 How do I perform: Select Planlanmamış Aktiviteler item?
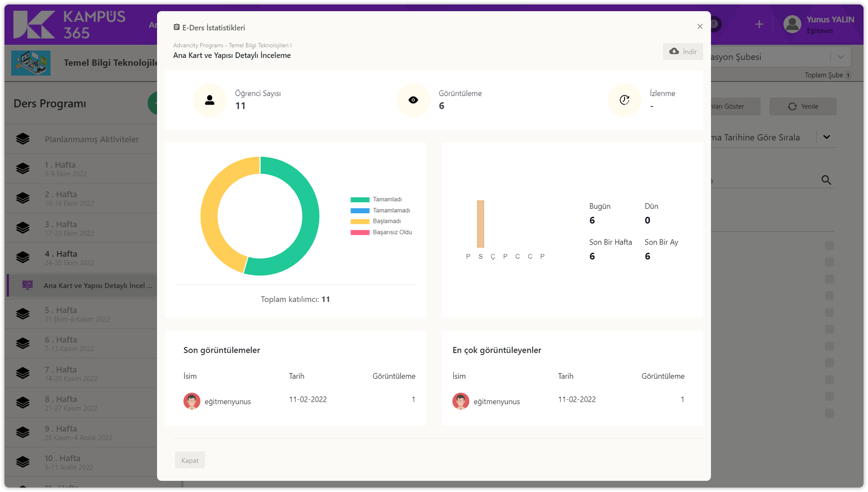pyautogui.click(x=91, y=140)
